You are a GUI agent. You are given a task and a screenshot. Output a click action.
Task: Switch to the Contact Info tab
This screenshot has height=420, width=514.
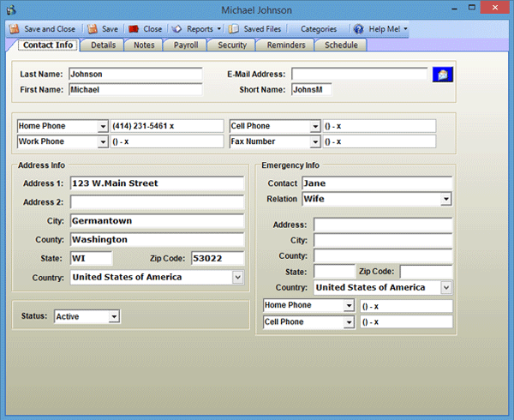click(x=48, y=45)
